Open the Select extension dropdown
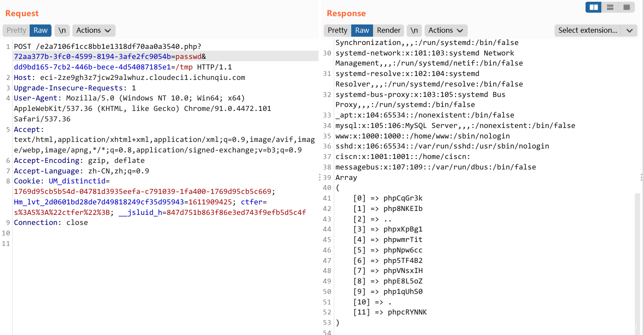The image size is (644, 335). pos(588,30)
